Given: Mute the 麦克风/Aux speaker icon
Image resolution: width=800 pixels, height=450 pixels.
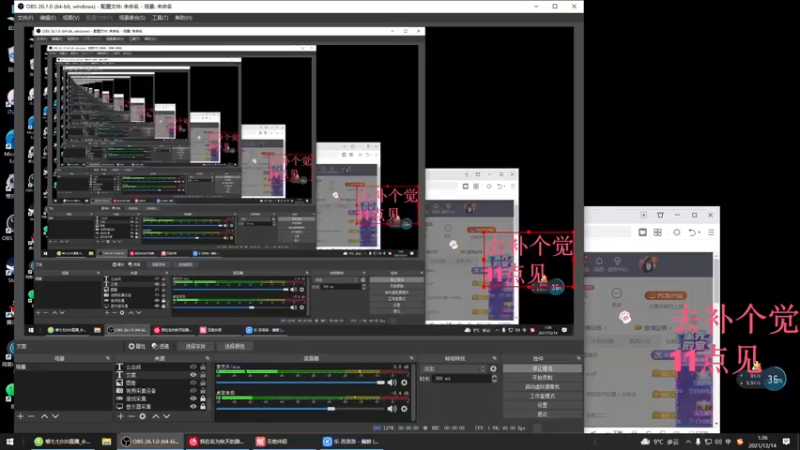Looking at the screenshot, I should click(392, 382).
